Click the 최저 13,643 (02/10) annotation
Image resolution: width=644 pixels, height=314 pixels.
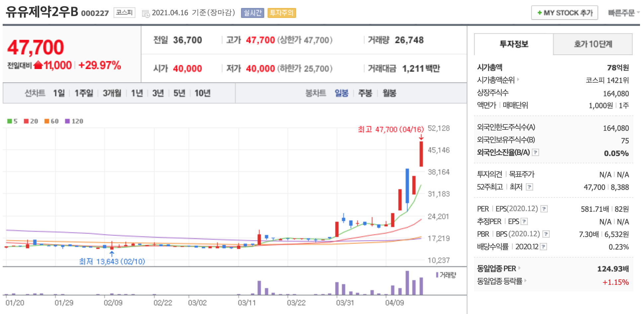point(112,262)
